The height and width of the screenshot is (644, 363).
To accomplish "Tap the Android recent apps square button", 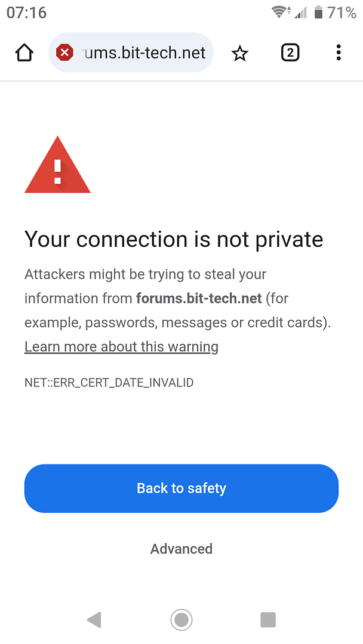I will 268,620.
